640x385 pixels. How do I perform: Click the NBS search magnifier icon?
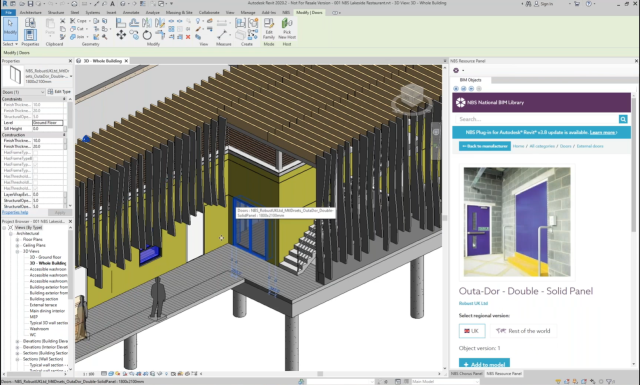pos(623,119)
